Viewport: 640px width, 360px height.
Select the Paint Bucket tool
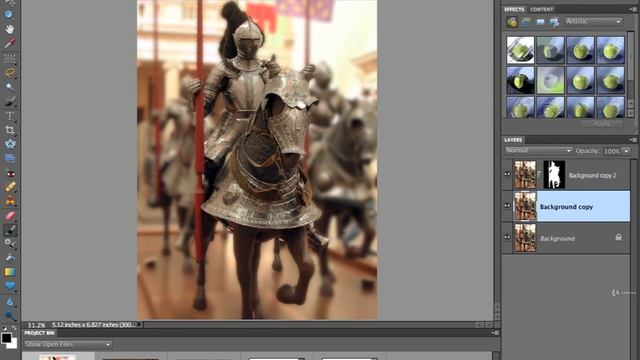click(9, 258)
